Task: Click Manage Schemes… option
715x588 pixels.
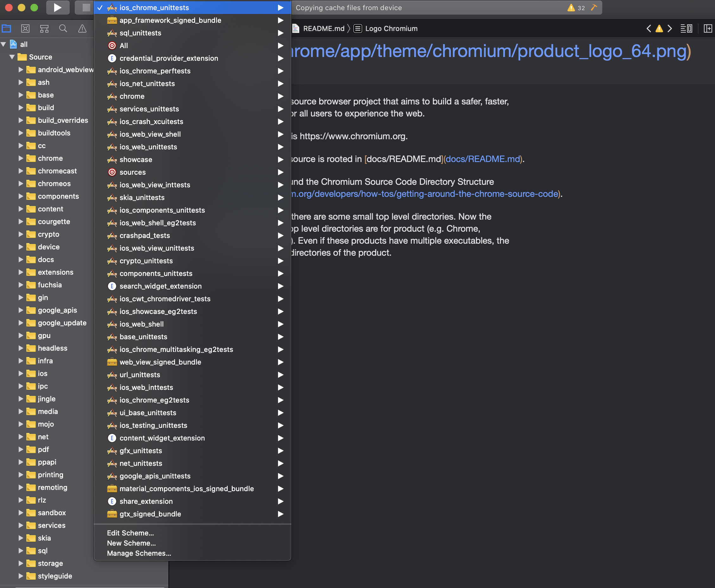Action: (x=139, y=553)
